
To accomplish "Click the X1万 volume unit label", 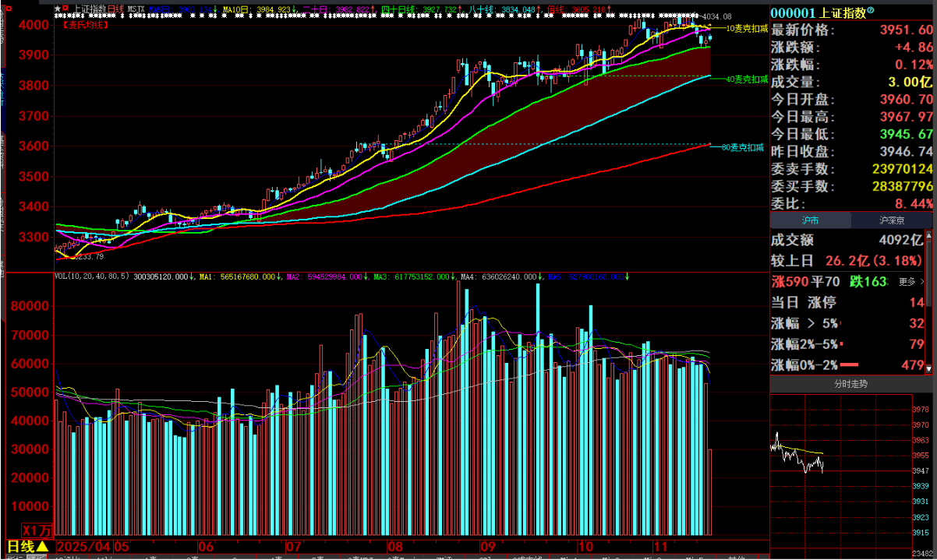I will pyautogui.click(x=36, y=530).
